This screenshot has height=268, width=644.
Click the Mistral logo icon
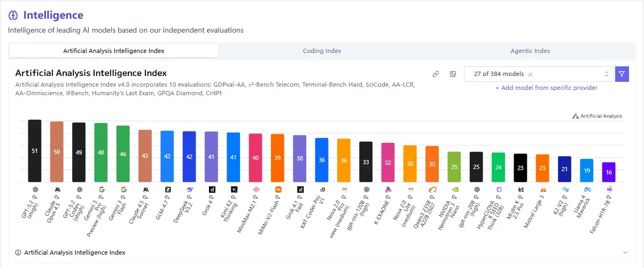543,189
